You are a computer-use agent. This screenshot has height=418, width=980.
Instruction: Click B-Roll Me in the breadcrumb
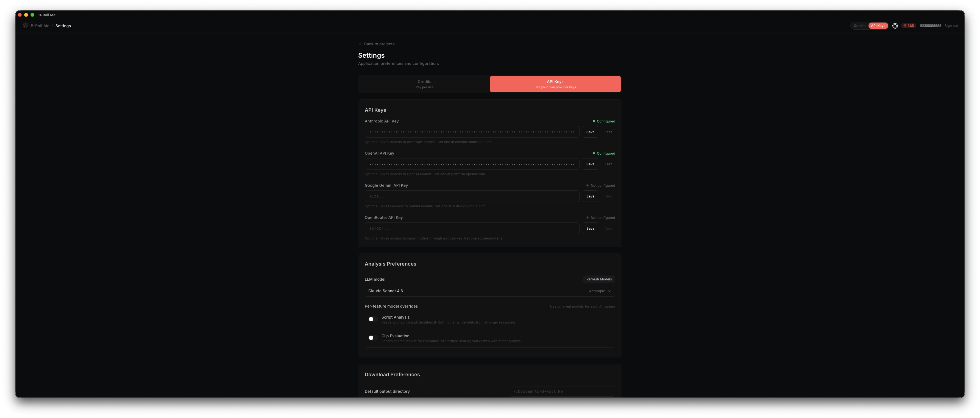40,26
